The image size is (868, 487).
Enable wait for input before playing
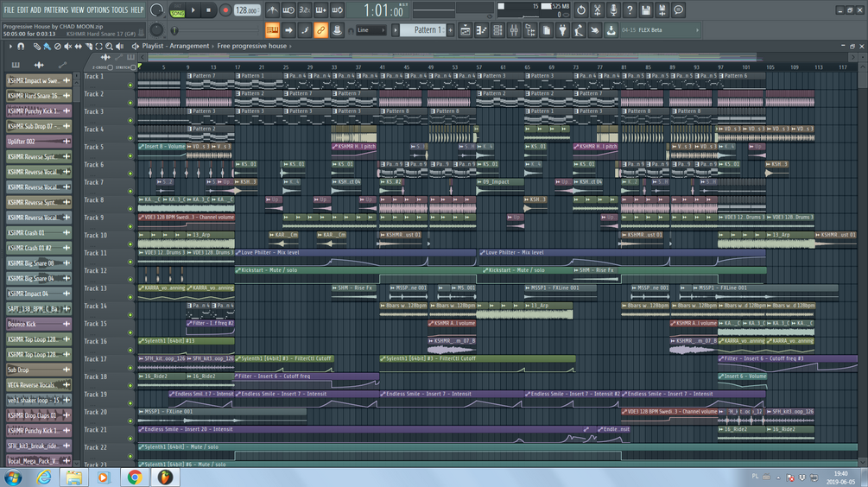pos(288,10)
